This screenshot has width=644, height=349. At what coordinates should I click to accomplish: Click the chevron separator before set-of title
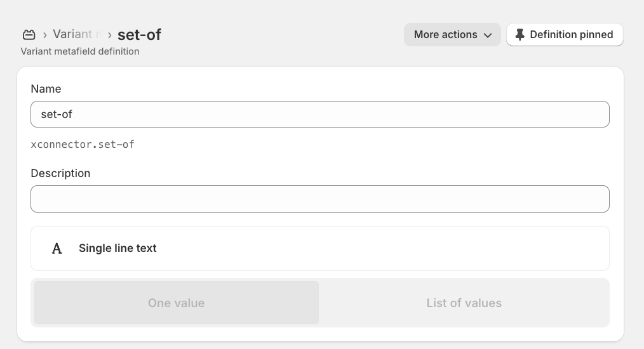click(110, 35)
